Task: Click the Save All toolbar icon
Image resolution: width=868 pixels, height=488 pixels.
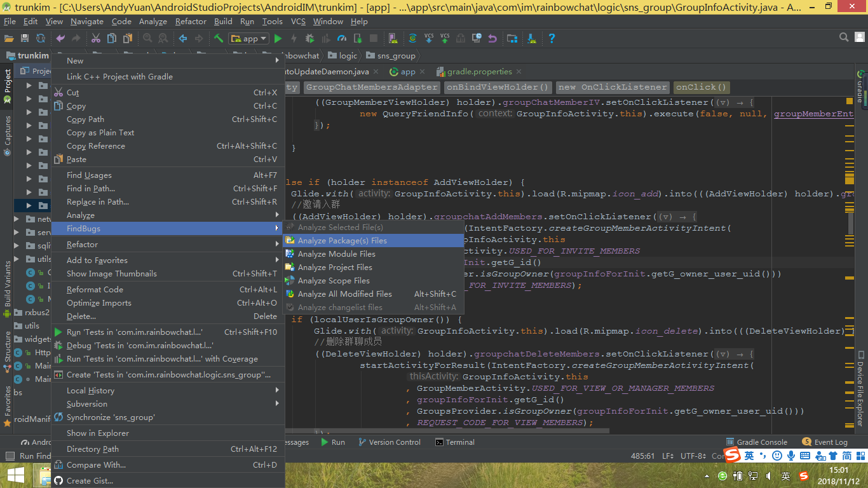Action: (x=25, y=38)
